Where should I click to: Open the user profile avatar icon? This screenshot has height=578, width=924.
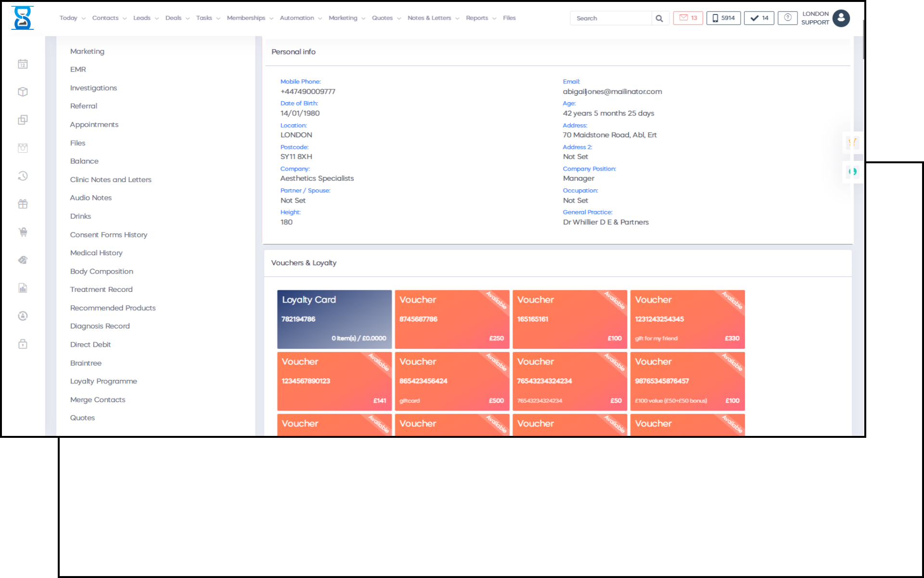[841, 18]
